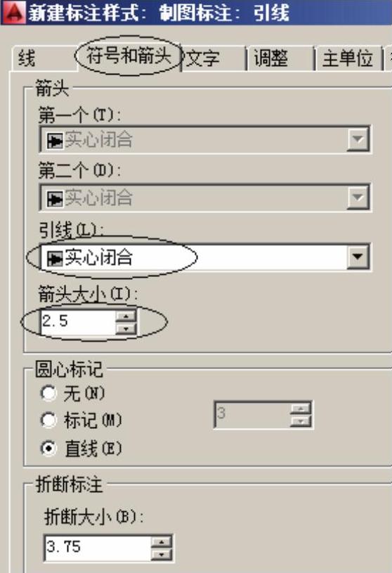Decrease 箭头大小 with the down spinner arrow
Viewport: 392px width, 573px height.
pos(126,328)
